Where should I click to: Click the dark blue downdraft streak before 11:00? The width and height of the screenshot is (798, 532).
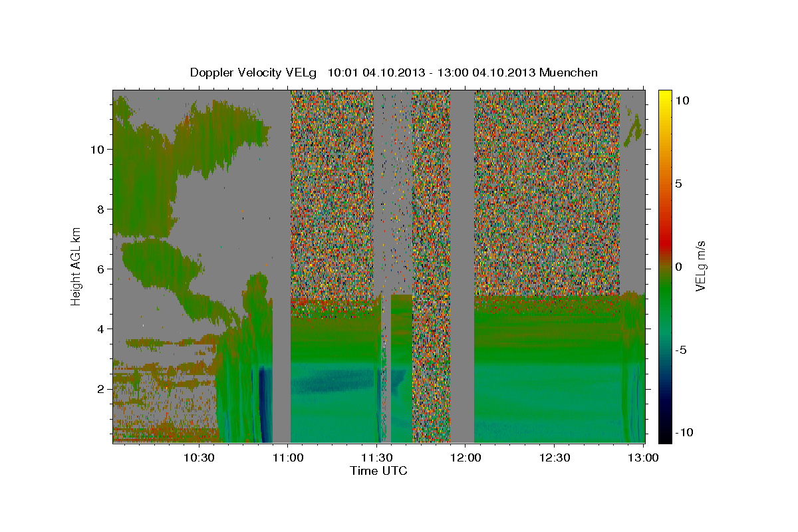pyautogui.click(x=265, y=404)
